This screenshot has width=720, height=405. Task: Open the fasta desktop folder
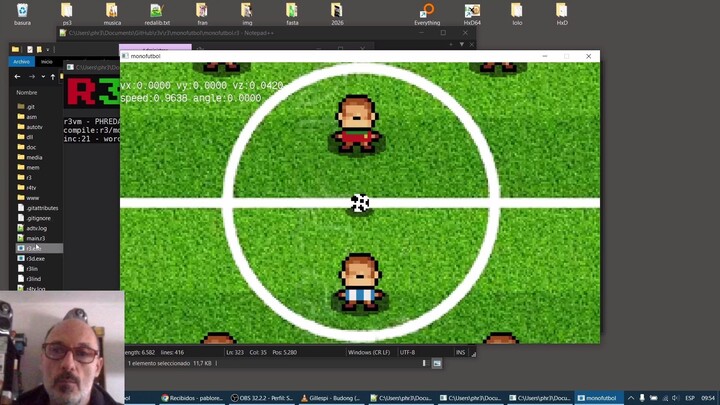(292, 13)
